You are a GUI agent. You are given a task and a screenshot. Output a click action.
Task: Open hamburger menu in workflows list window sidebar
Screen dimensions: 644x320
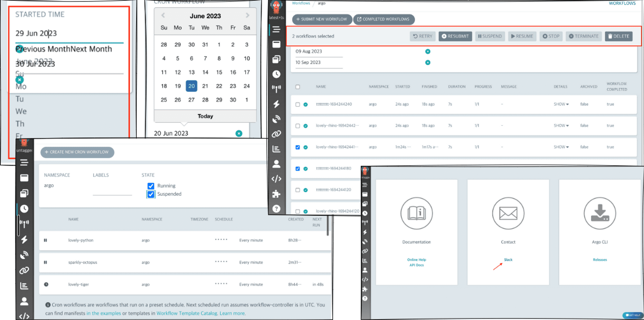tap(276, 29)
